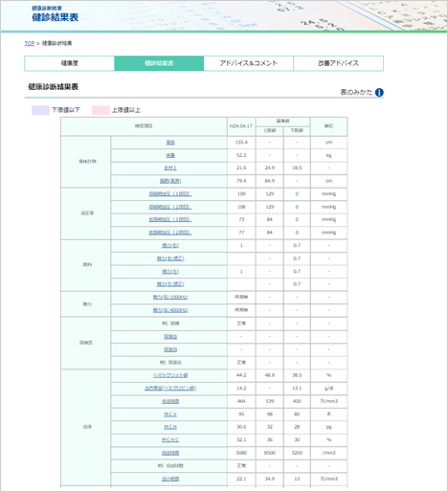
Task: Click the waist upper limit 84.9
Action: point(270,181)
